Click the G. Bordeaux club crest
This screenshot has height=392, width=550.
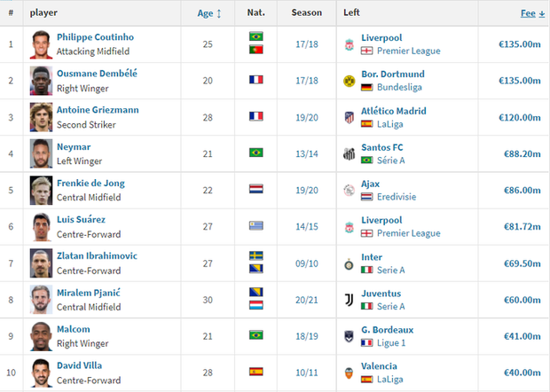349,336
